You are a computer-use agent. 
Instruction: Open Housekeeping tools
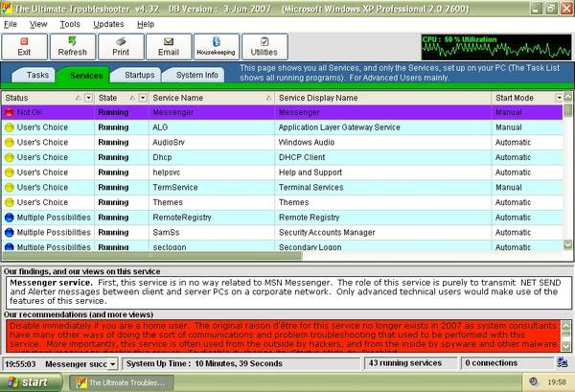[x=217, y=47]
